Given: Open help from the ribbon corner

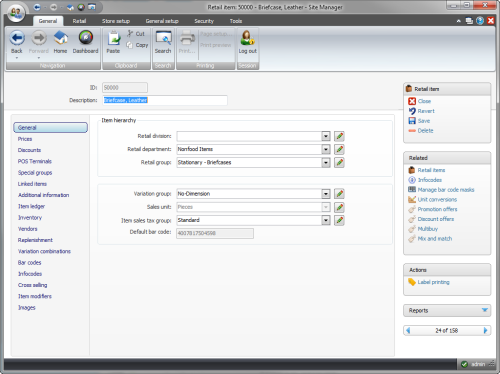Looking at the screenshot, I should click(480, 21).
